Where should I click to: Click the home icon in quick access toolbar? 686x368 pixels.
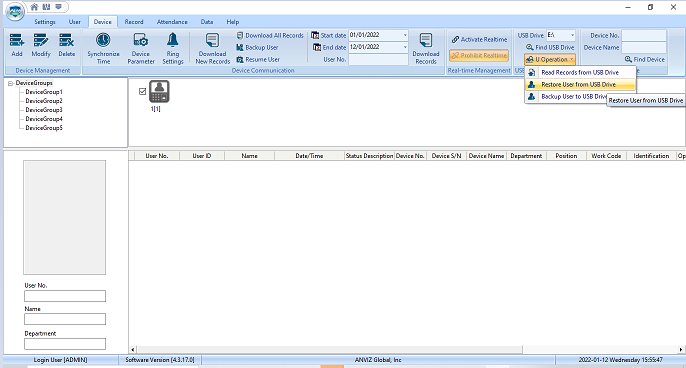[x=34, y=7]
